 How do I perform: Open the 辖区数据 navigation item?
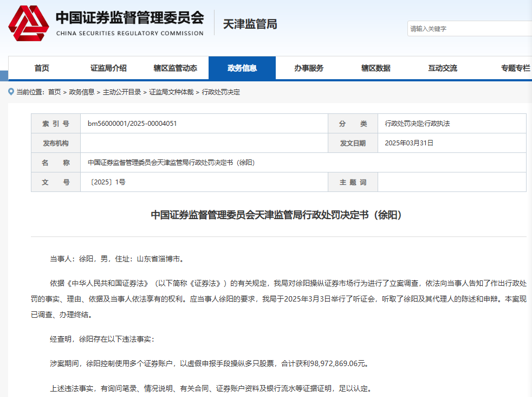pyautogui.click(x=375, y=68)
